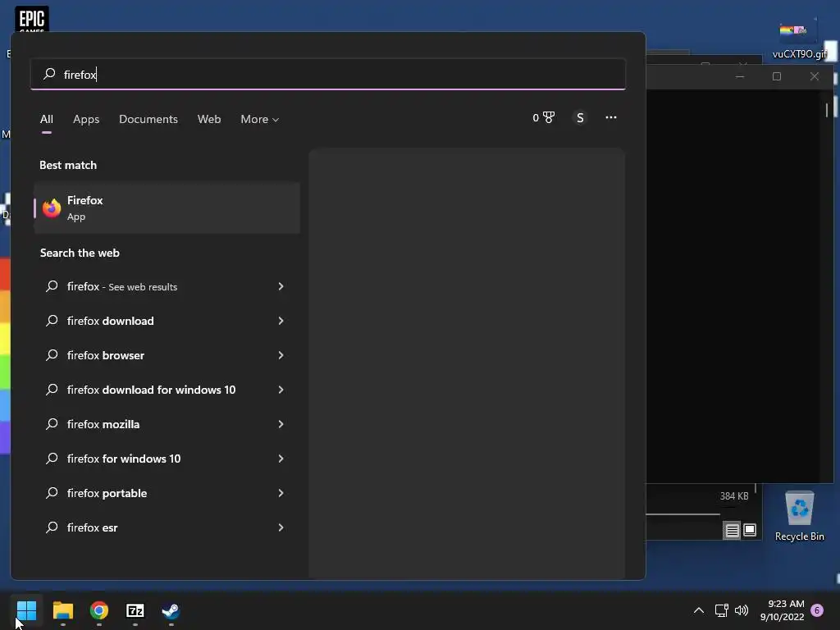The height and width of the screenshot is (630, 840).
Task: Select 'firefox portable' web suggestion
Action: [x=167, y=493]
